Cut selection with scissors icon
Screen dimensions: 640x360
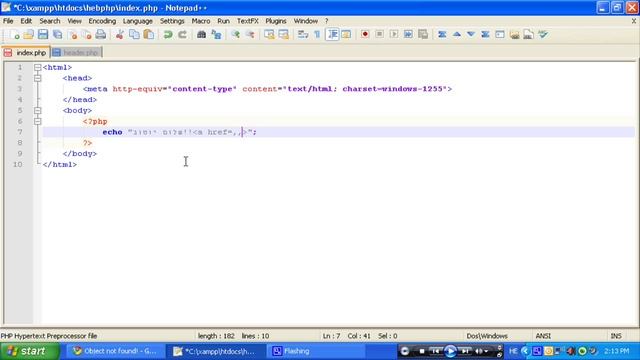[120, 35]
